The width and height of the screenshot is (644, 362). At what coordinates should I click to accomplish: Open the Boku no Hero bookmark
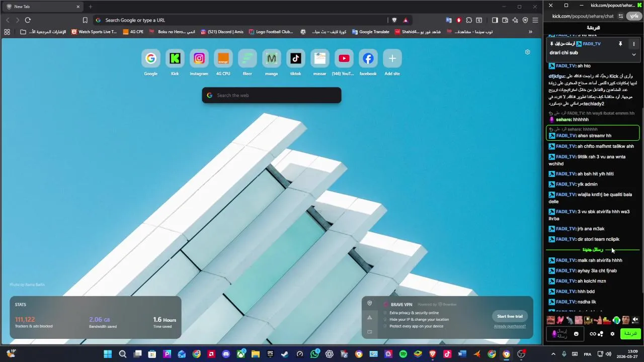(172, 32)
